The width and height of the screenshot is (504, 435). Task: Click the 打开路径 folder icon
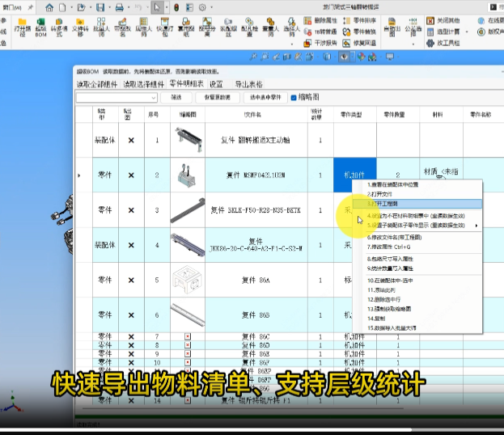pos(22,27)
